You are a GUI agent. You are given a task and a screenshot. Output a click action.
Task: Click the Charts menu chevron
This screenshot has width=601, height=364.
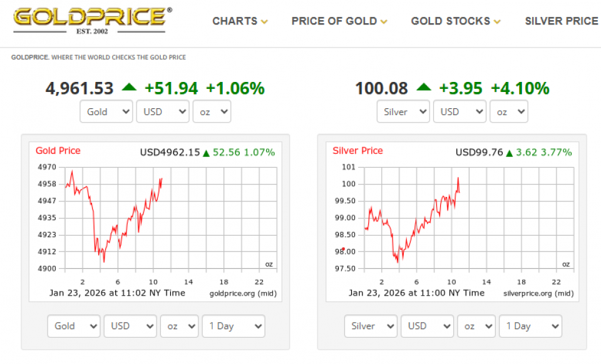(264, 22)
